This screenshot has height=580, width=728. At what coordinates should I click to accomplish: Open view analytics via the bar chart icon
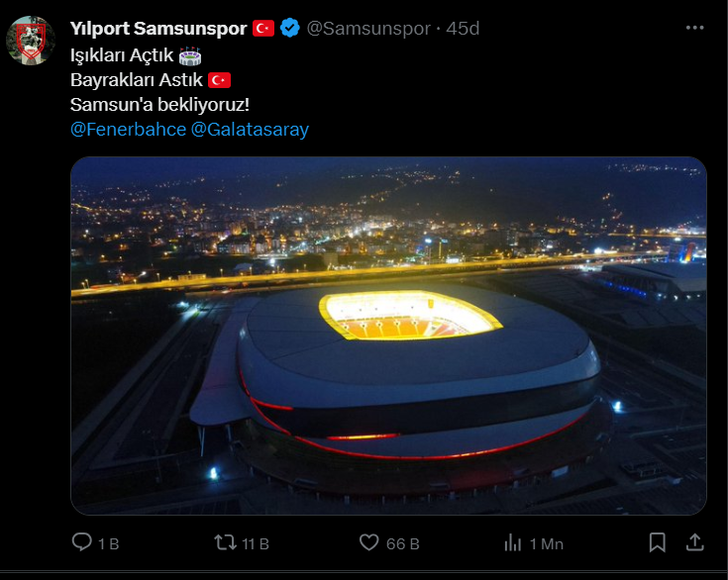click(513, 542)
